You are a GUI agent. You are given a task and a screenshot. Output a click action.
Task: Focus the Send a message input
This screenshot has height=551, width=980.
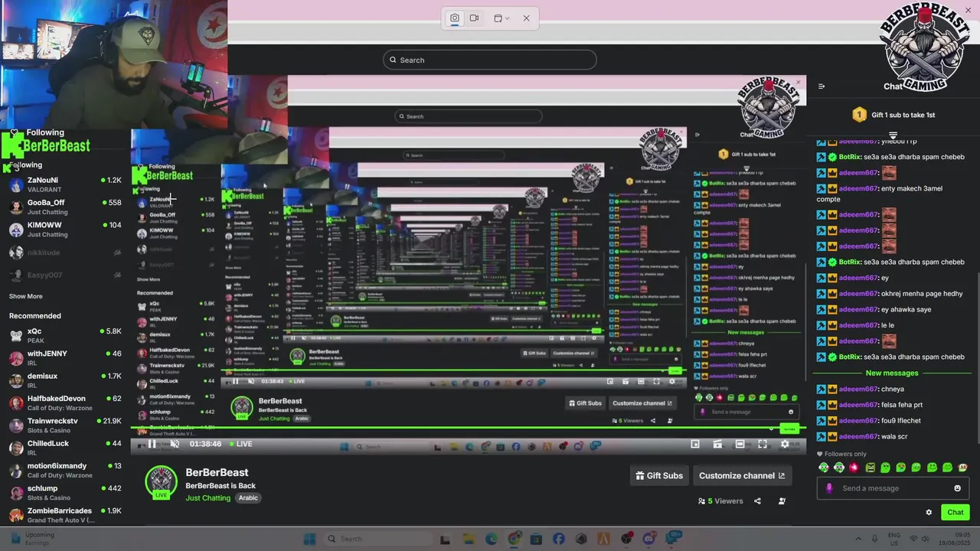893,488
